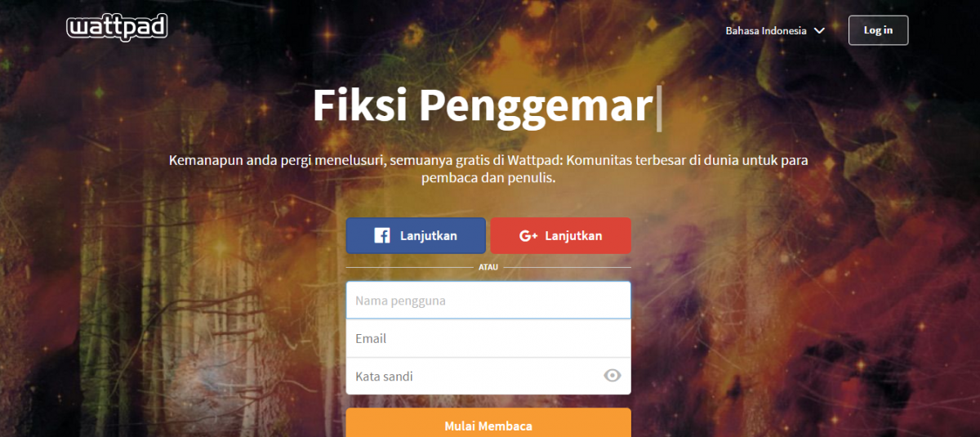This screenshot has height=437, width=980.
Task: Click into the Kata sandi field
Action: (488, 376)
